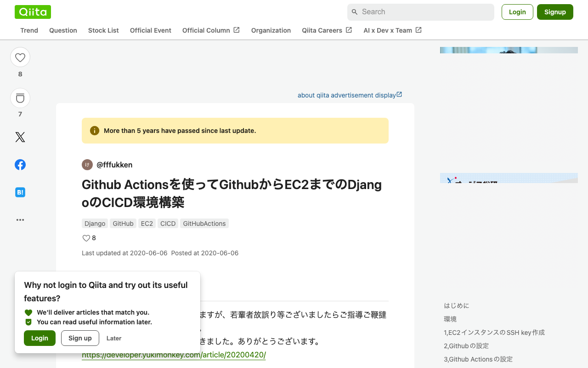Click the search magnifier icon

[x=355, y=11]
